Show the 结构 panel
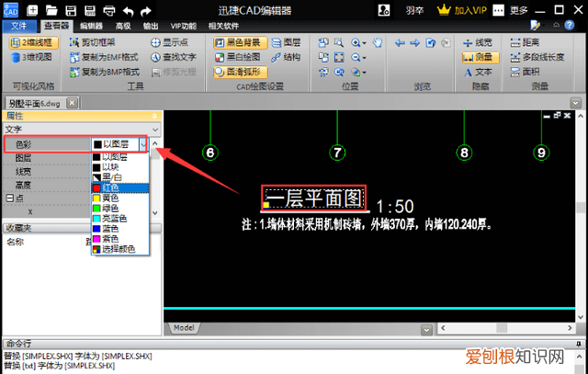Viewport: 588px width, 374px height. pyautogui.click(x=286, y=57)
